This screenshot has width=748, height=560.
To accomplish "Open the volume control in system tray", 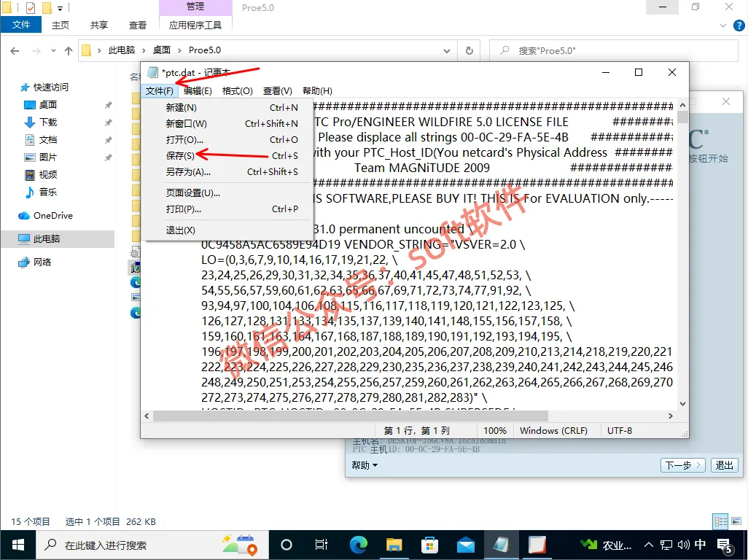I will click(x=683, y=545).
